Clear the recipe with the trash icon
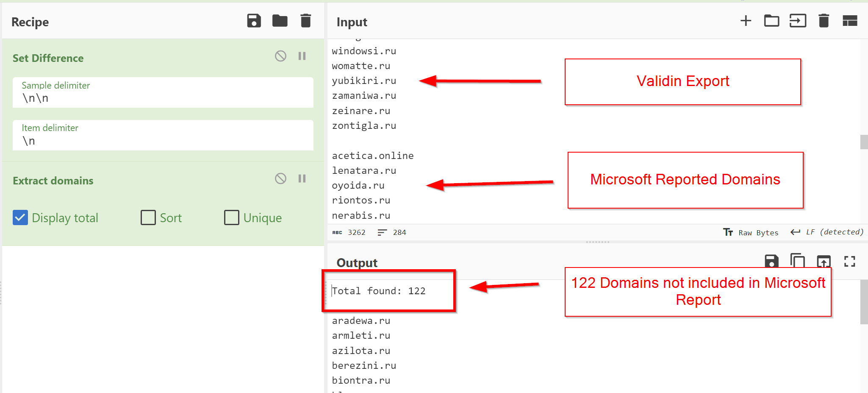Screen dimensions: 868x393 (305, 21)
